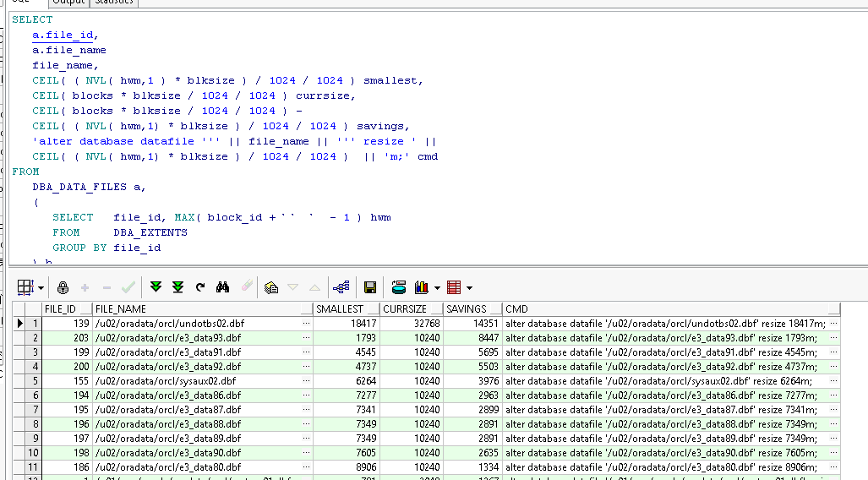Screen dimensions: 868x480
Task: Fetch last page with underlined green arrows
Action: coord(177,286)
